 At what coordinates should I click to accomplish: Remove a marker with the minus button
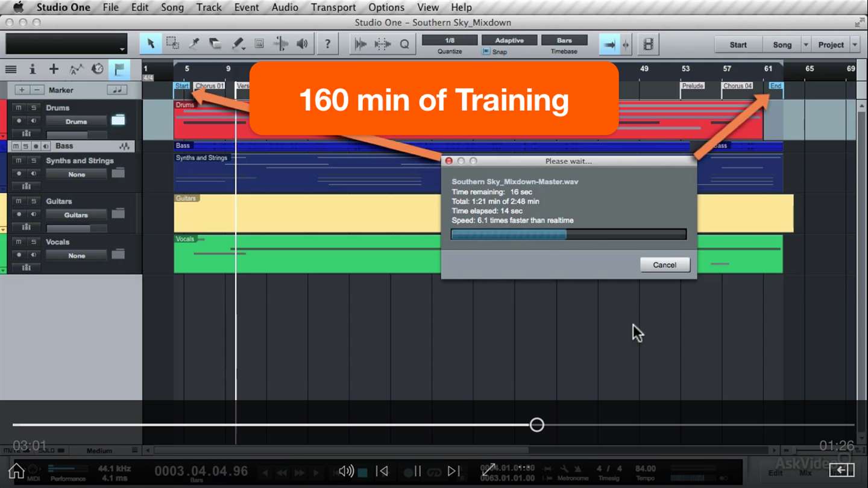click(x=37, y=90)
